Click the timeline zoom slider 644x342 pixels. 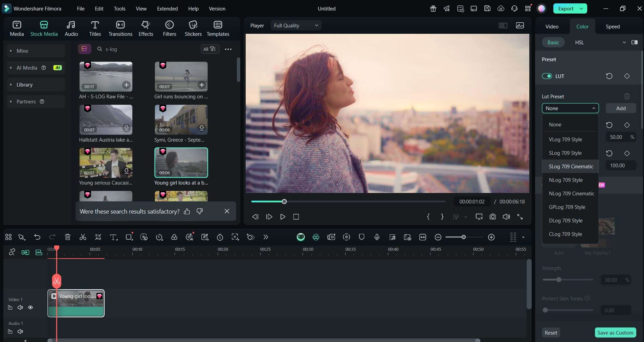click(x=464, y=237)
